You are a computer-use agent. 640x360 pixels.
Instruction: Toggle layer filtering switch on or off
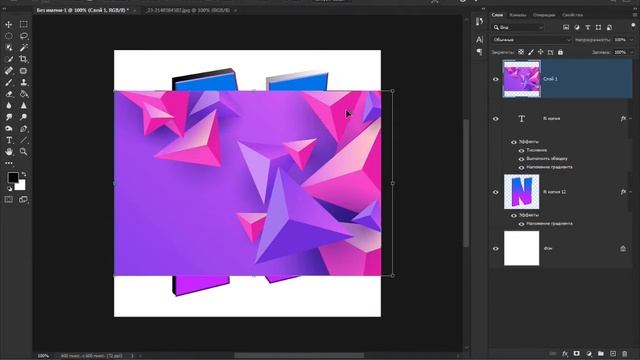(x=633, y=26)
